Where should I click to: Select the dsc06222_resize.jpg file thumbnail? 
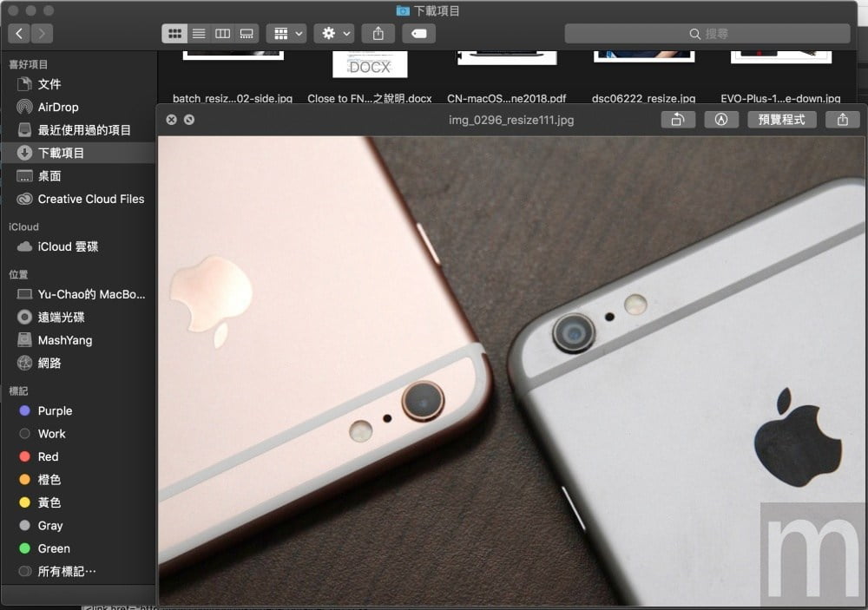644,56
